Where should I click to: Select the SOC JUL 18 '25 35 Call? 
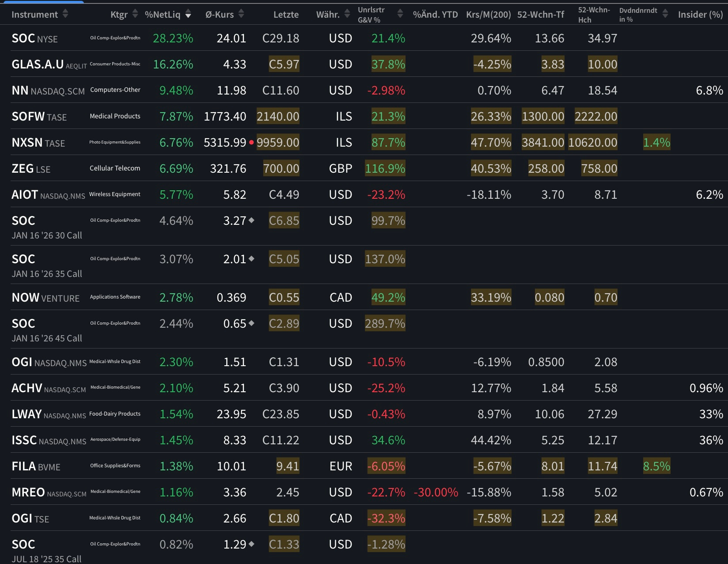[46, 551]
